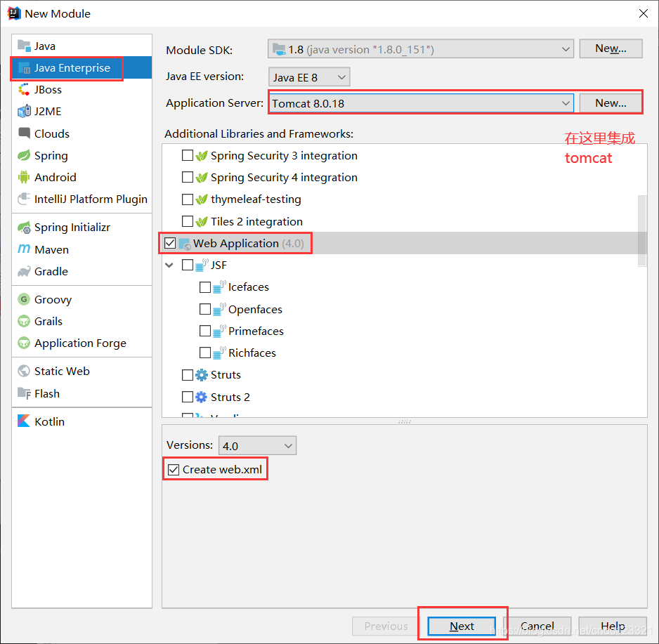Click the Java Enterprise module icon
This screenshot has width=659, height=644.
(25, 68)
